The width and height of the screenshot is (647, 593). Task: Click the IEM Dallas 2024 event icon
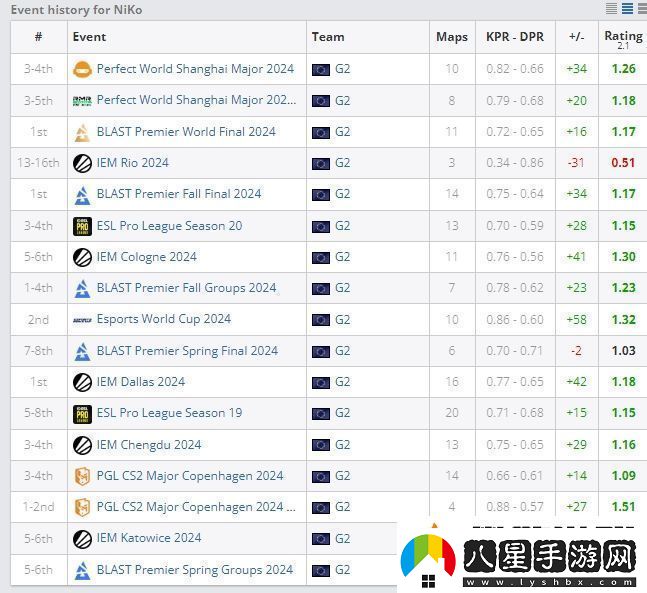tap(82, 383)
